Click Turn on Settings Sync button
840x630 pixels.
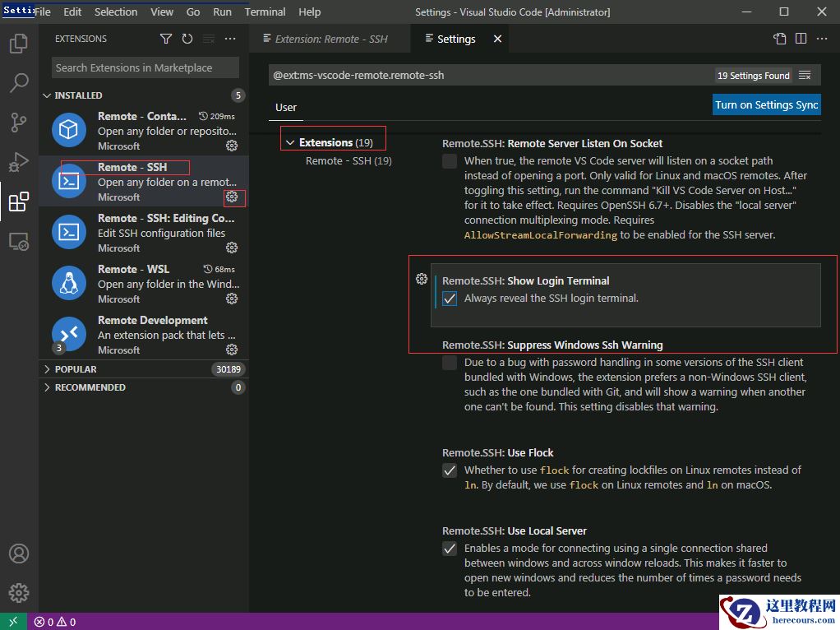766,104
